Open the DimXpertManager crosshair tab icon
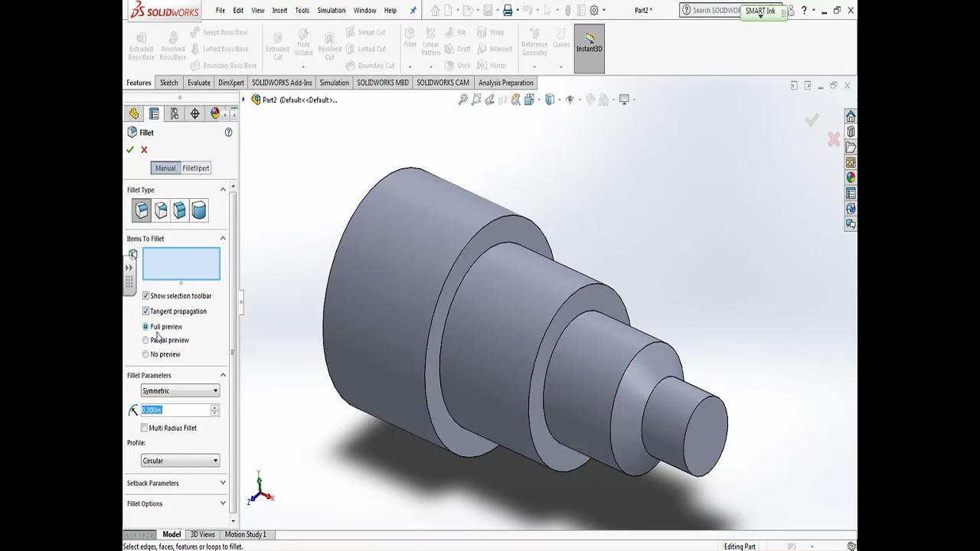Image resolution: width=980 pixels, height=551 pixels. (x=194, y=113)
